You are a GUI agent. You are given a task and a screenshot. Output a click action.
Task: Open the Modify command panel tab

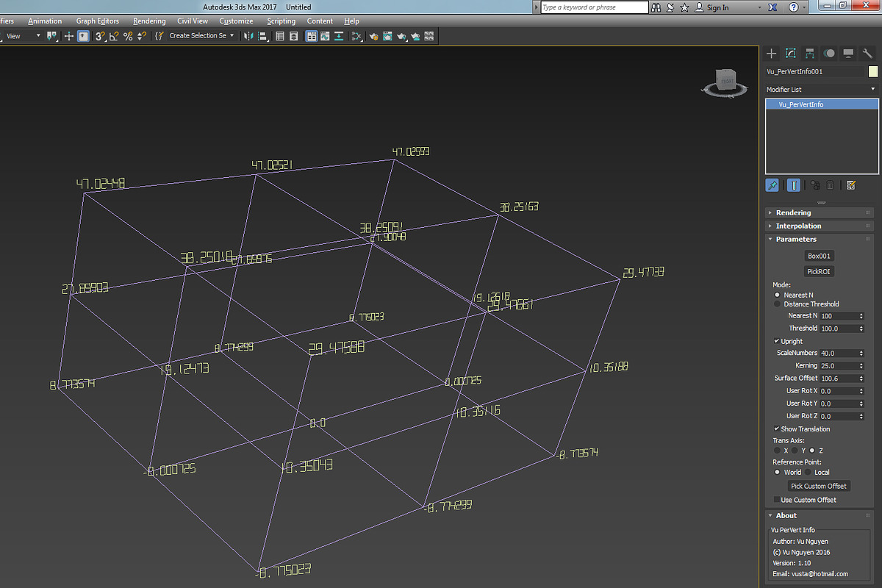pyautogui.click(x=791, y=53)
